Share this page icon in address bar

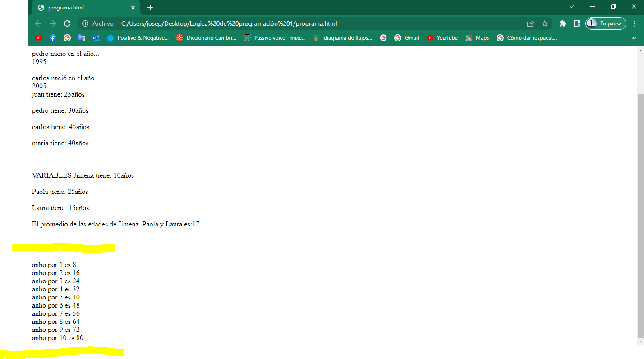pyautogui.click(x=530, y=23)
